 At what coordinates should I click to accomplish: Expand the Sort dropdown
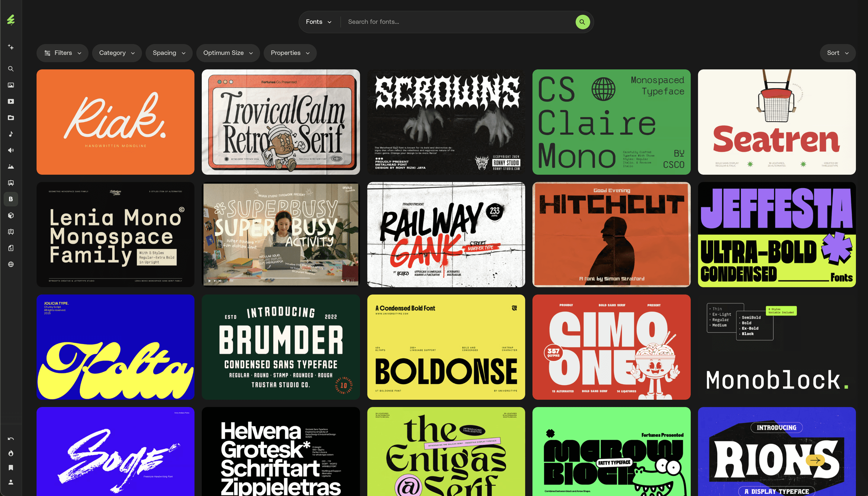837,53
